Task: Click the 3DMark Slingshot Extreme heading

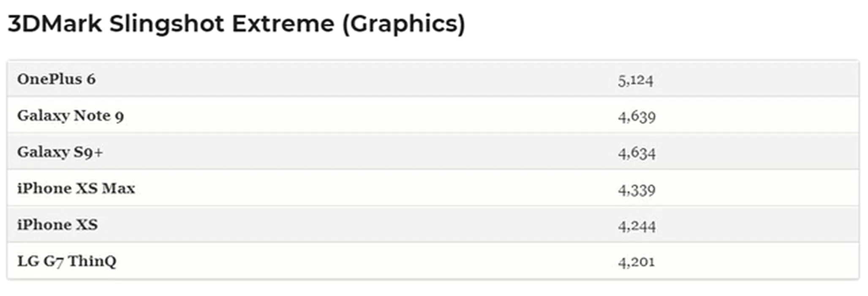Action: (237, 24)
